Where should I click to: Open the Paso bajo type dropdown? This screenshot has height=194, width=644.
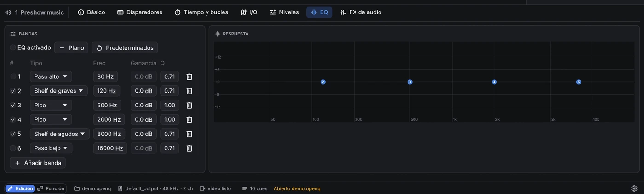(51, 148)
